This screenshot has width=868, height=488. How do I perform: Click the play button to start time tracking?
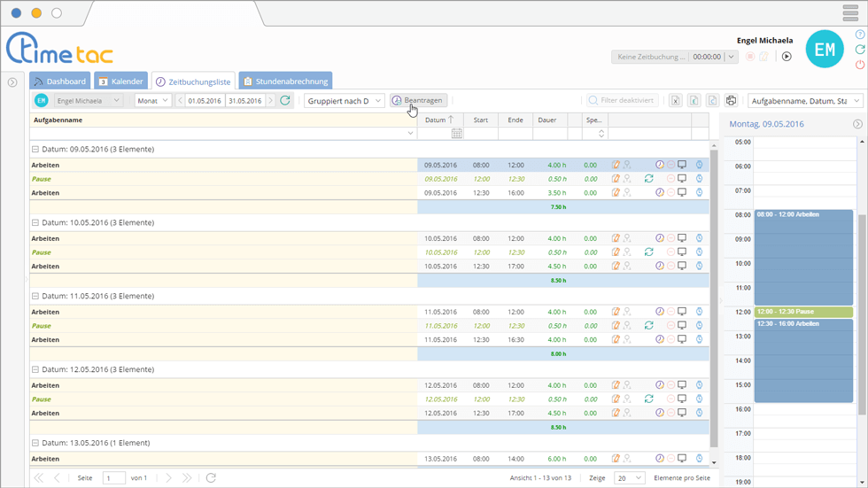coord(787,57)
